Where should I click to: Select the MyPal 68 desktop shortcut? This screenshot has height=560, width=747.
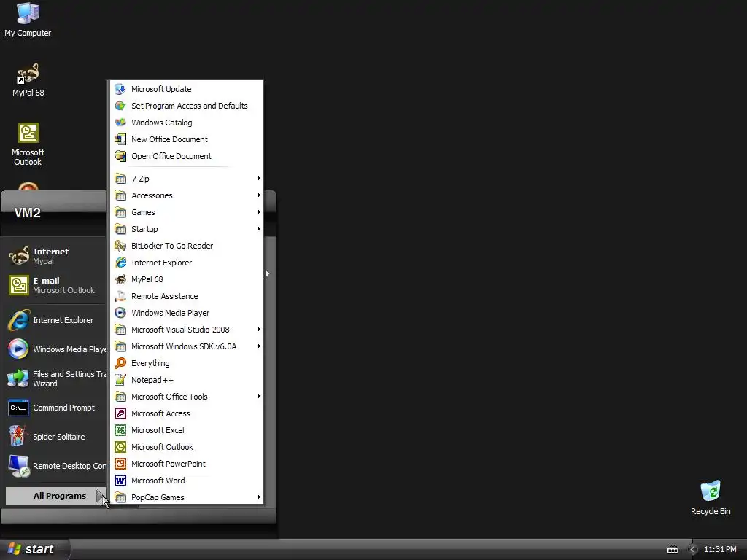(x=28, y=80)
